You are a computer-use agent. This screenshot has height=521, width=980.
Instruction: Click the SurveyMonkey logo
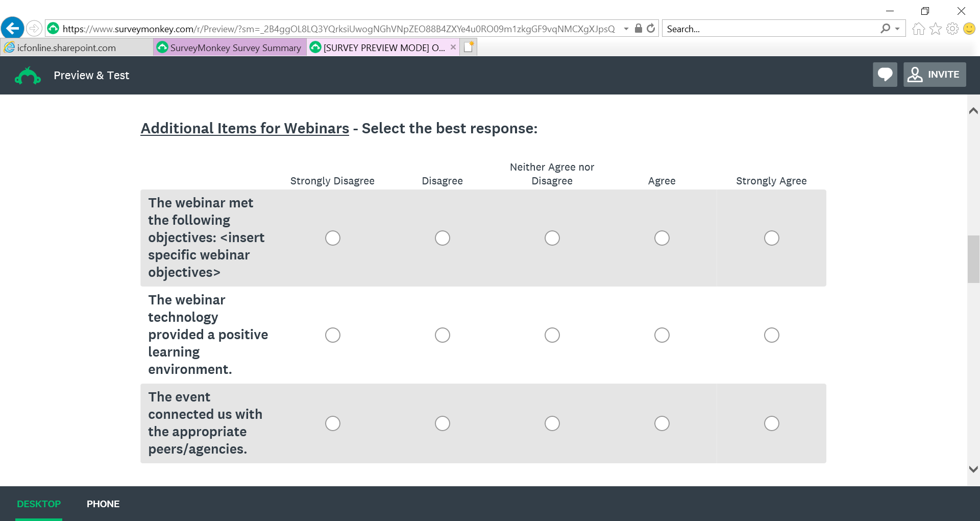coord(28,76)
